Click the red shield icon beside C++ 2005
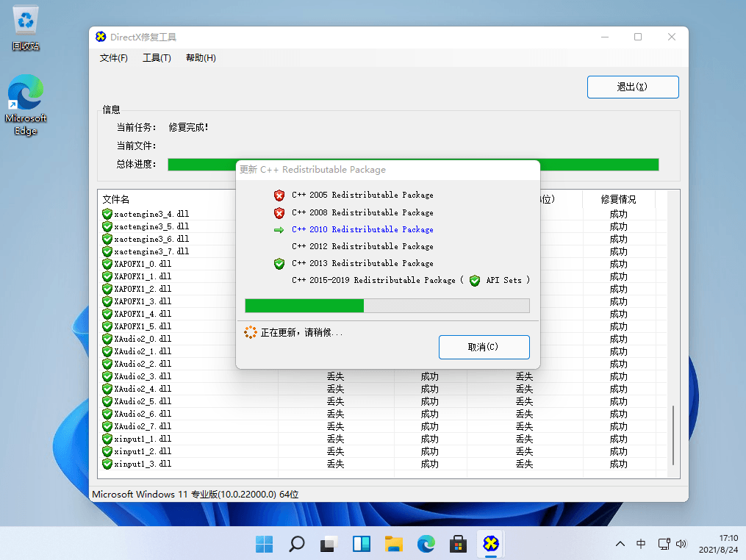The image size is (746, 560). coord(279,195)
